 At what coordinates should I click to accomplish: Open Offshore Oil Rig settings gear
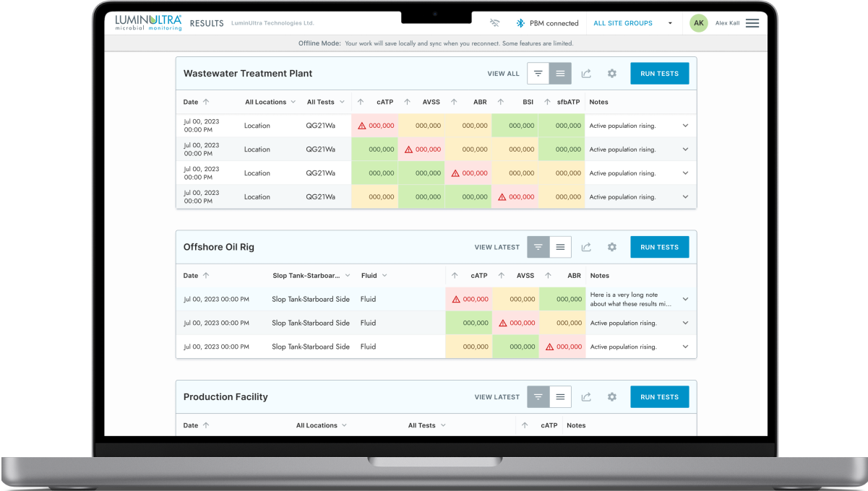pyautogui.click(x=612, y=247)
